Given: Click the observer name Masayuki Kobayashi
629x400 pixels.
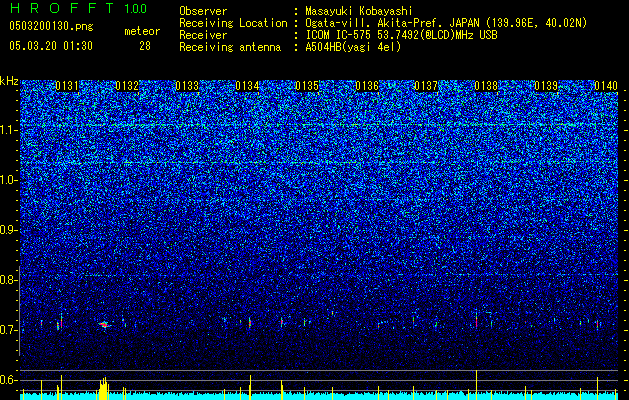Looking at the screenshot, I should pos(358,11).
